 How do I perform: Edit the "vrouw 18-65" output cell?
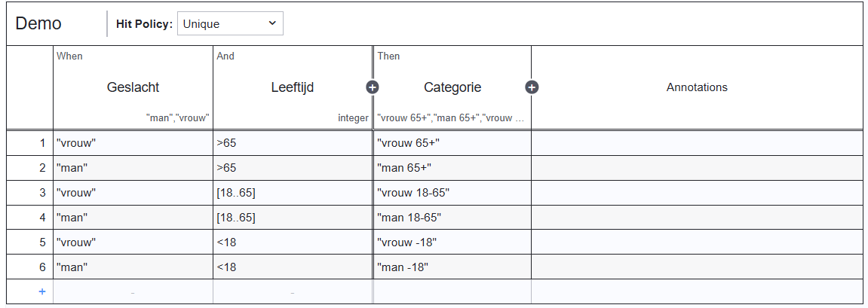pyautogui.click(x=452, y=192)
